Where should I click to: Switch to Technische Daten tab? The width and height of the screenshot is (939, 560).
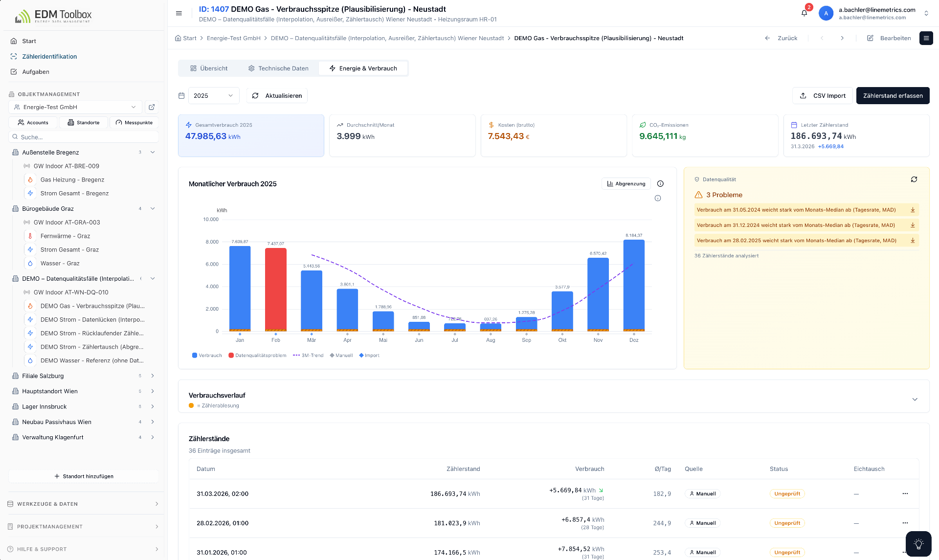278,68
